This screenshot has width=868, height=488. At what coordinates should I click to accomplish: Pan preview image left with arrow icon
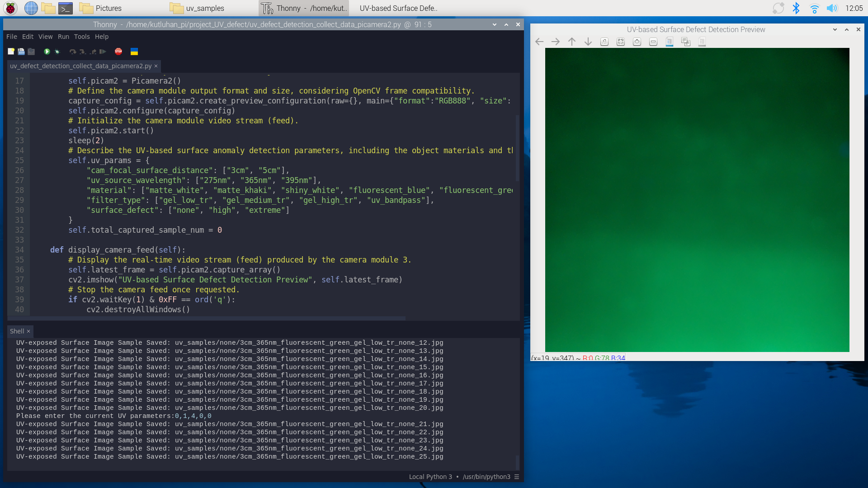coord(539,42)
